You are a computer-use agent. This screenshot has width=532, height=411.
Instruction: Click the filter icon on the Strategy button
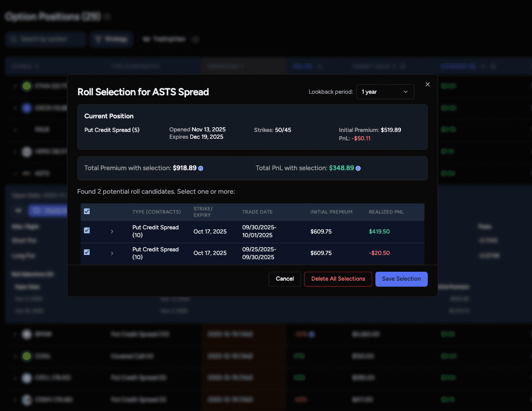coord(99,39)
